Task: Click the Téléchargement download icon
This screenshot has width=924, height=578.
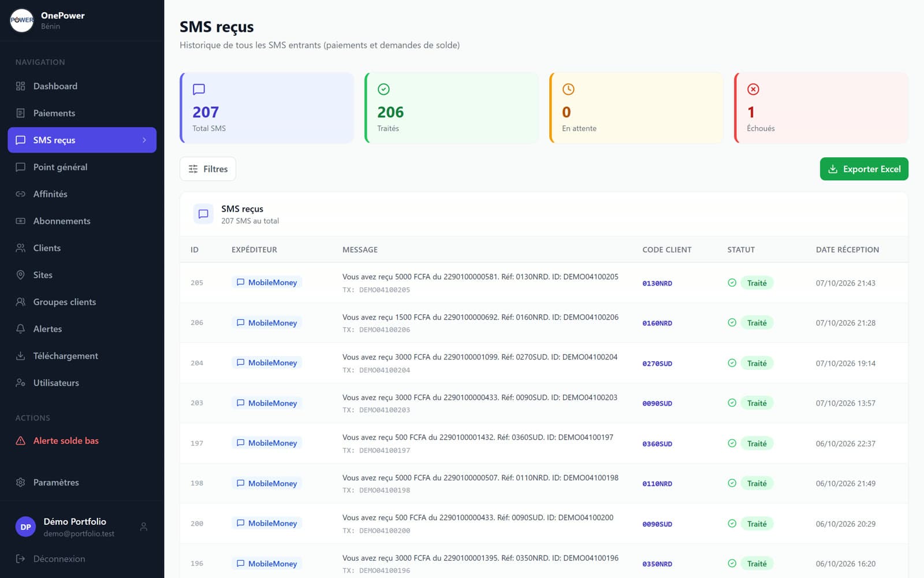Action: (21, 356)
